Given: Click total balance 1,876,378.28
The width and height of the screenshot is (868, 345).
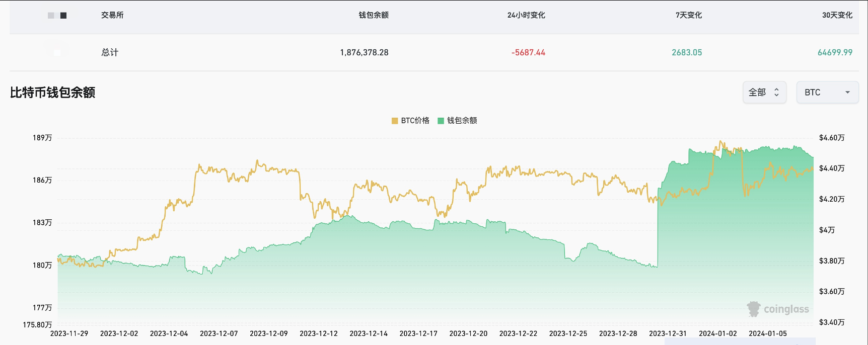Looking at the screenshot, I should tap(364, 52).
